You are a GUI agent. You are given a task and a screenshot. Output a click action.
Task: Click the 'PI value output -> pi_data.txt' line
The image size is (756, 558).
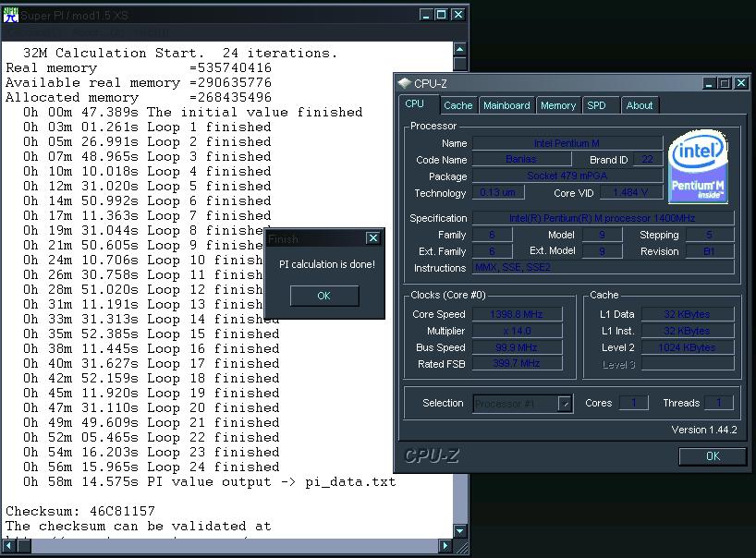209,482
